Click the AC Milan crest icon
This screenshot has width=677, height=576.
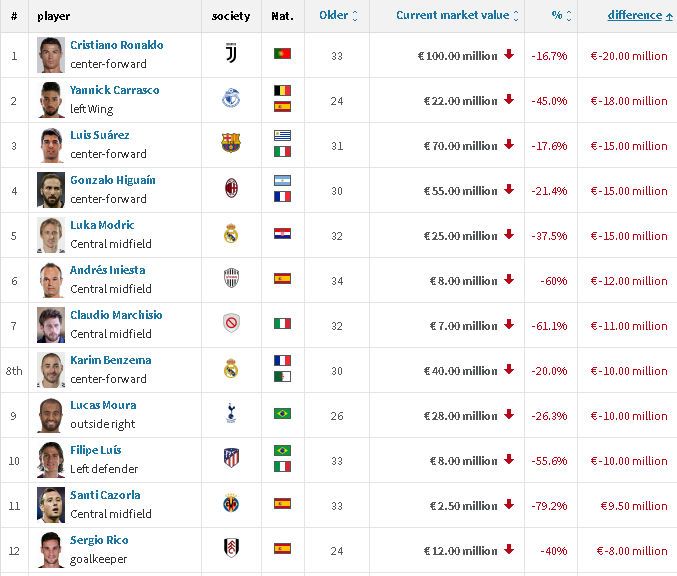231,188
